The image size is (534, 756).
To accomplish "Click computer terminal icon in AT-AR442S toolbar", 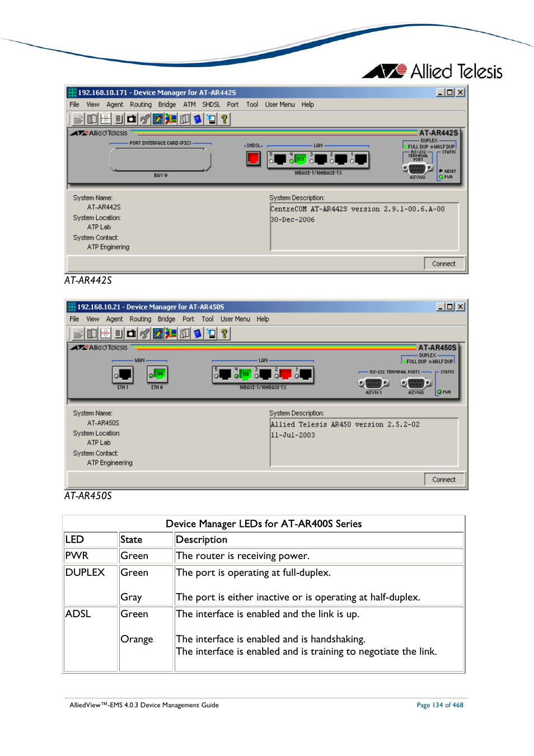I will pyautogui.click(x=211, y=119).
